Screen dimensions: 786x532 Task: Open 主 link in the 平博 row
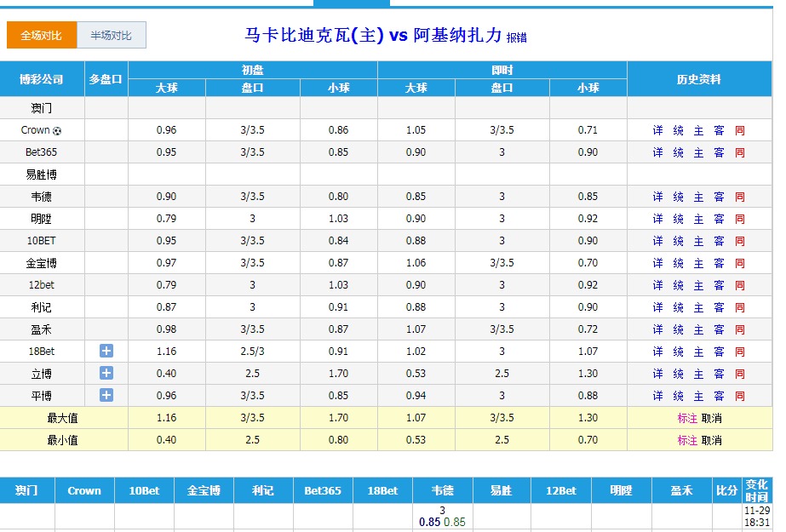(699, 395)
